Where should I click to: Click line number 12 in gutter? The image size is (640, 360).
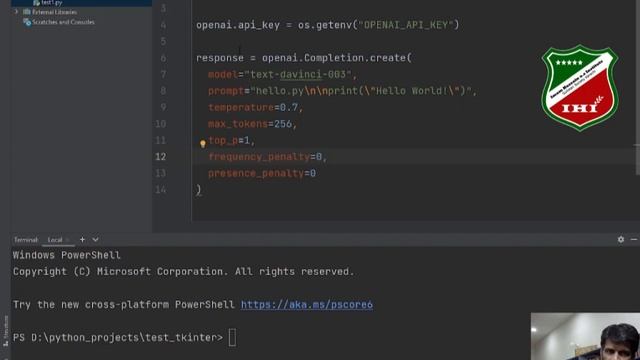coord(160,157)
